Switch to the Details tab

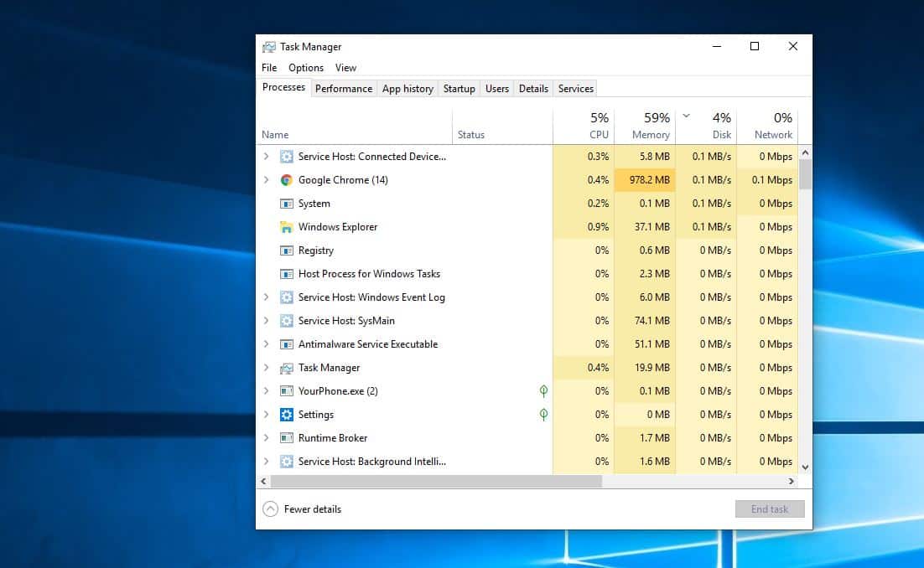[x=533, y=89]
